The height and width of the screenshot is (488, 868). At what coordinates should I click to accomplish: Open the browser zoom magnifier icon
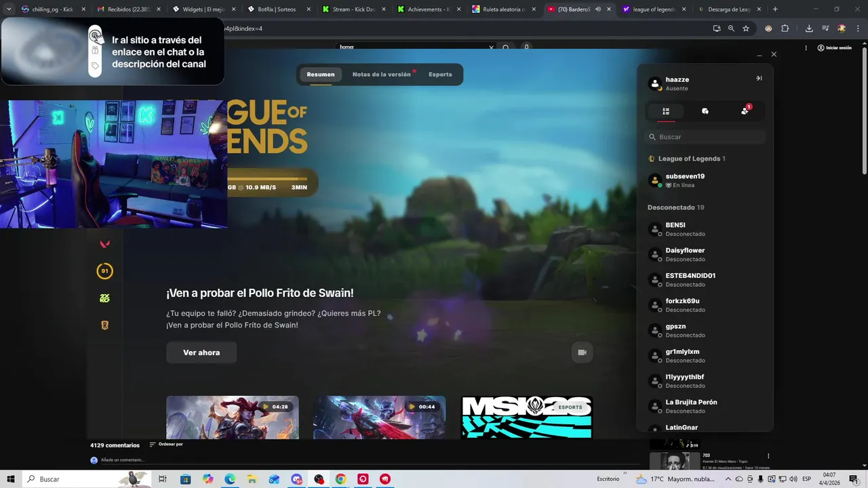tap(731, 28)
